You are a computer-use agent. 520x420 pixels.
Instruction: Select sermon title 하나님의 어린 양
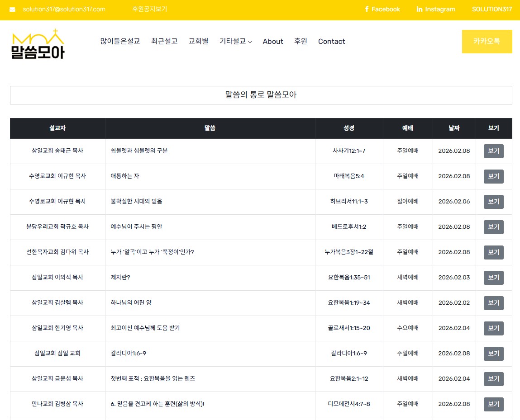tap(131, 302)
